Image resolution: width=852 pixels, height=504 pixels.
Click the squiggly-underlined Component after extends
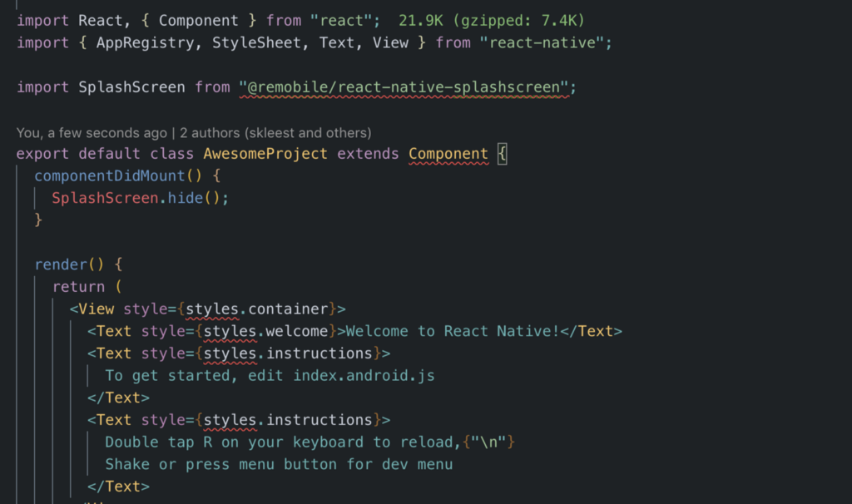pos(448,154)
